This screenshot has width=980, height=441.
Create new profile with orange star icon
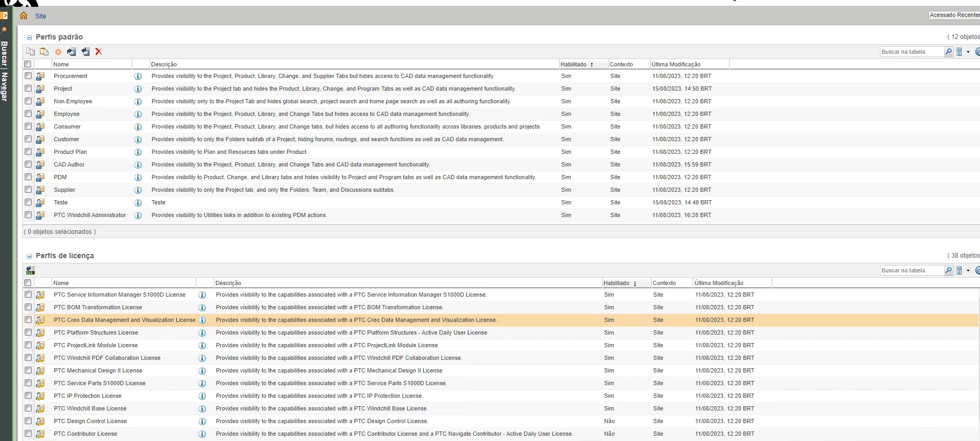click(58, 52)
